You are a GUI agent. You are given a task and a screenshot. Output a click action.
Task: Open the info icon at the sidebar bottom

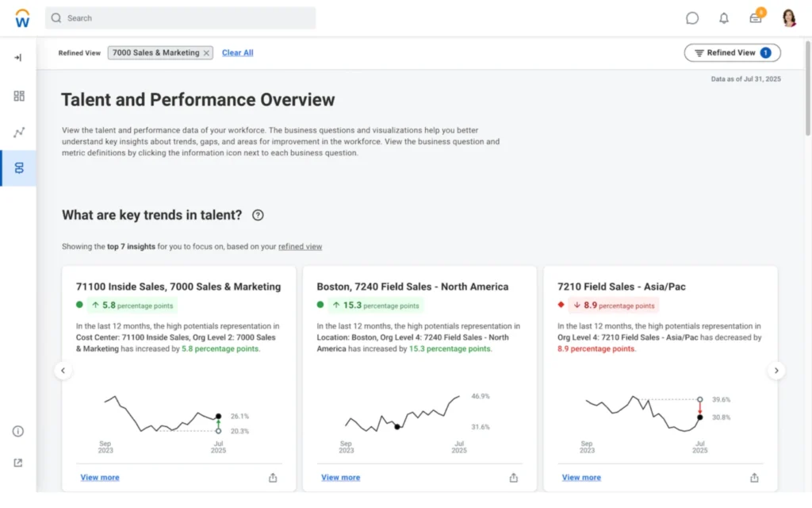pyautogui.click(x=17, y=431)
